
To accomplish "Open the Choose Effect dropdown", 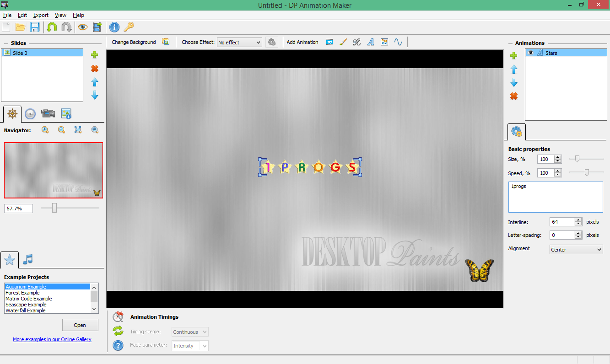I will click(239, 42).
